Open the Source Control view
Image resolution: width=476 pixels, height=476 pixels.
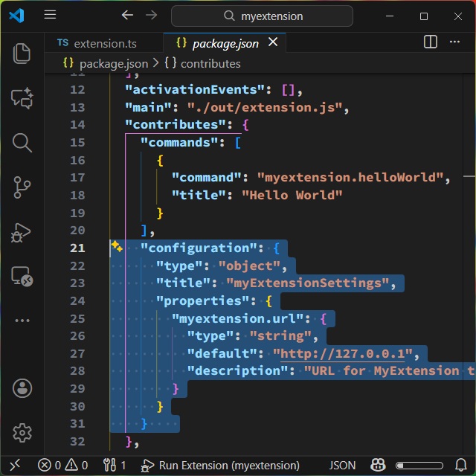[x=22, y=187]
